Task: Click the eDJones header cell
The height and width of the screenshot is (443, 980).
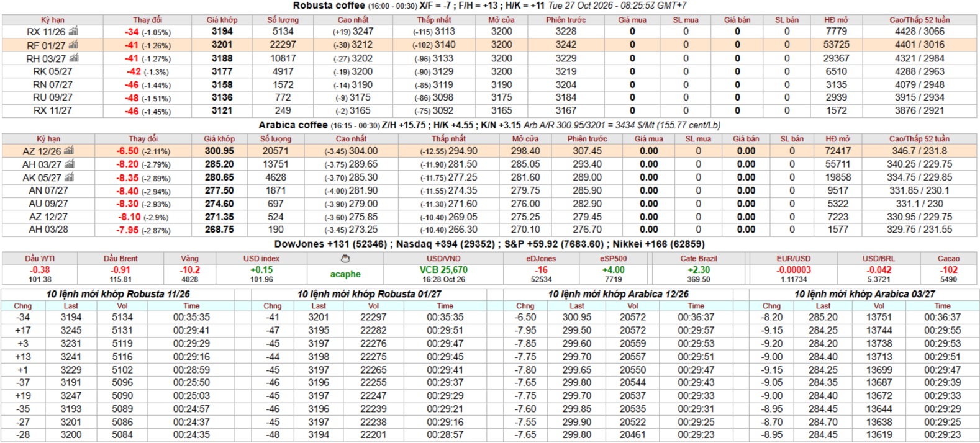Action: coord(541,259)
